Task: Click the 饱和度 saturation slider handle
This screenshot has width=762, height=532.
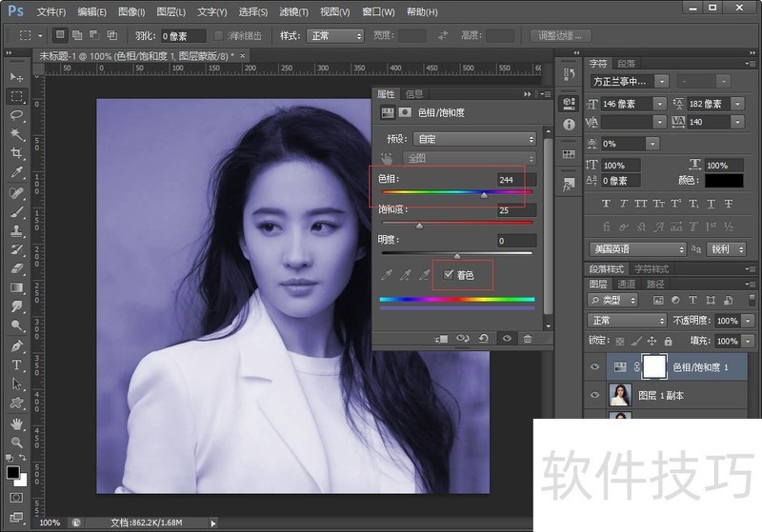Action: (x=419, y=226)
